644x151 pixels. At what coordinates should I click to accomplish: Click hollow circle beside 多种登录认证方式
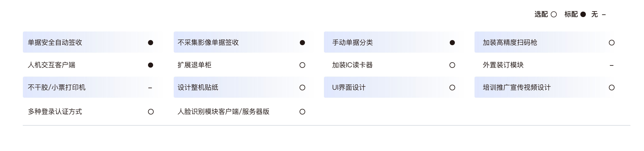click(151, 112)
